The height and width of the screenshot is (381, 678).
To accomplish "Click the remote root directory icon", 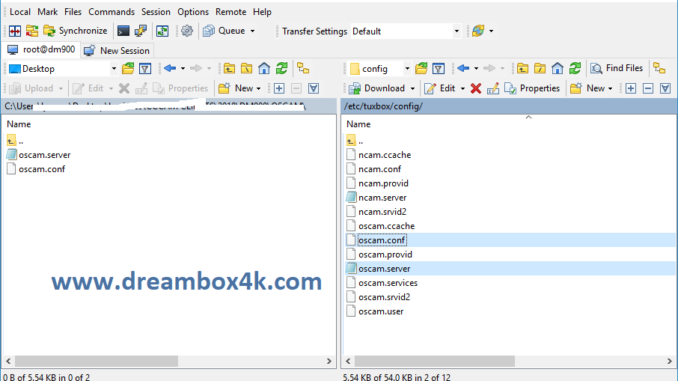I will pos(540,68).
